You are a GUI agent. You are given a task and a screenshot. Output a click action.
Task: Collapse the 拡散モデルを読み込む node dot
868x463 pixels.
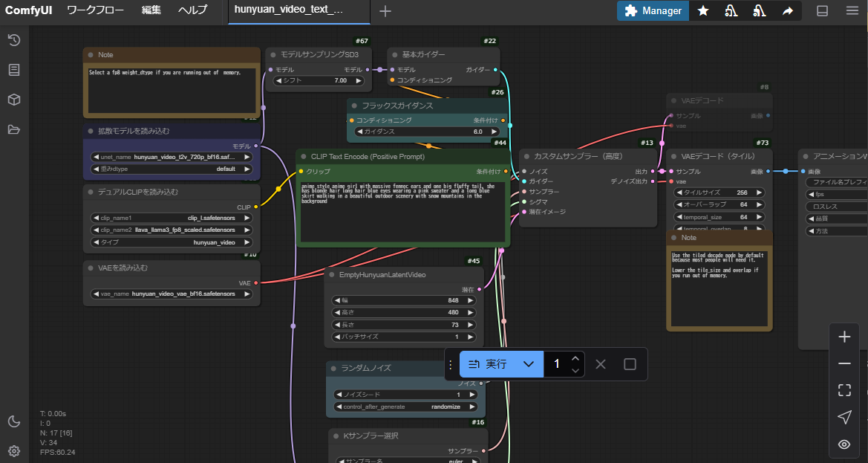click(x=91, y=132)
